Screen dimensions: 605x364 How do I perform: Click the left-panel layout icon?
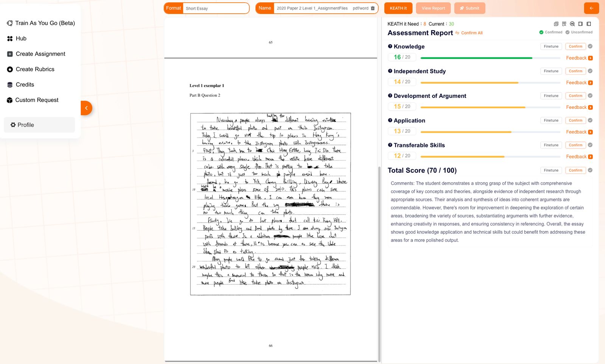(x=589, y=24)
